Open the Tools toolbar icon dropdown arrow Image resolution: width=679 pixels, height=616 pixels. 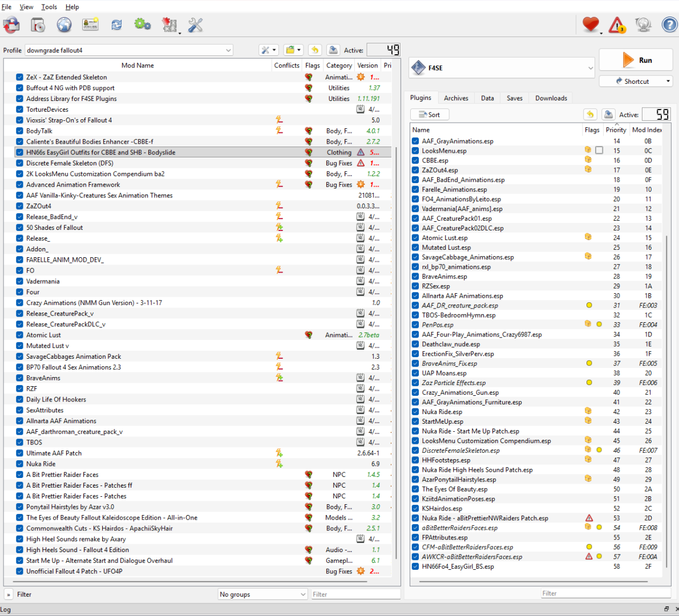[180, 33]
